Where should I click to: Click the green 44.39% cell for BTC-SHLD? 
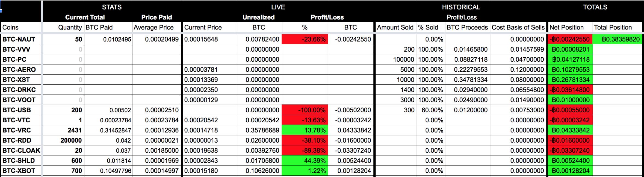pos(305,161)
